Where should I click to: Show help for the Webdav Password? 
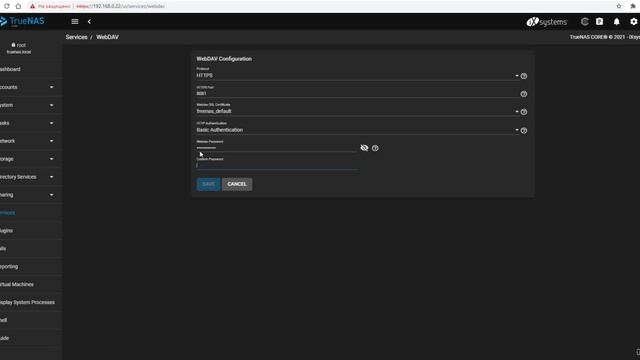pyautogui.click(x=375, y=148)
